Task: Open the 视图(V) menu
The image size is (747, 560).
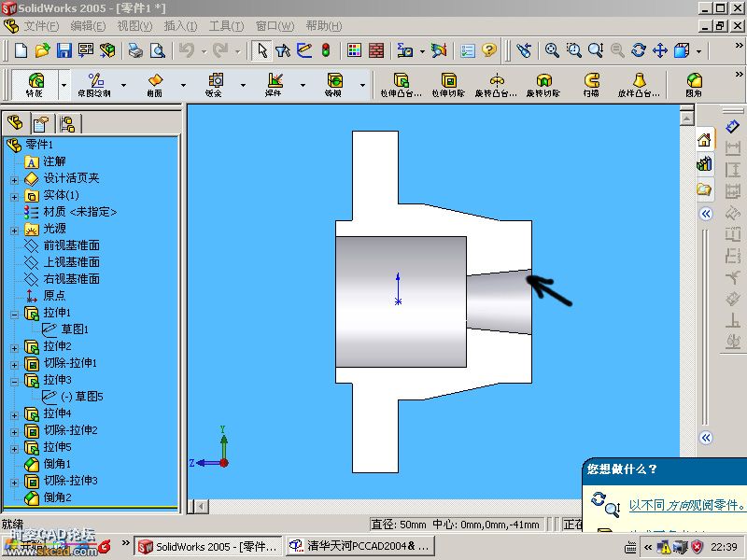Action: coord(134,26)
